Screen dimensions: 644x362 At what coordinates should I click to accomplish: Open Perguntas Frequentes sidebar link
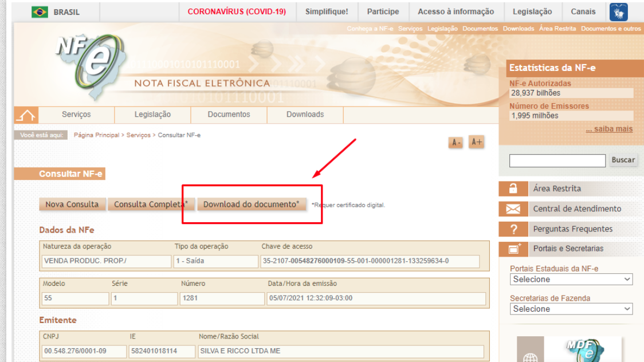click(572, 229)
